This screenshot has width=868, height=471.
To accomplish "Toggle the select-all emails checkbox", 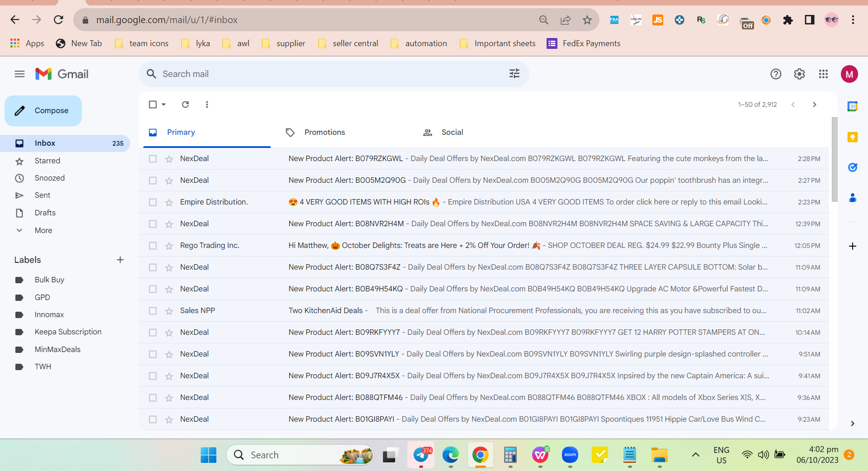I will [x=153, y=105].
